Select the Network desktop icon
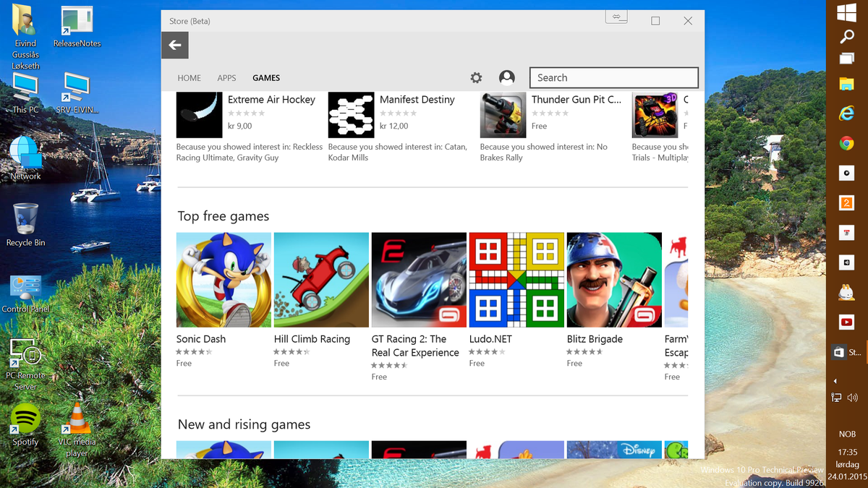This screenshot has width=868, height=488. point(25,158)
